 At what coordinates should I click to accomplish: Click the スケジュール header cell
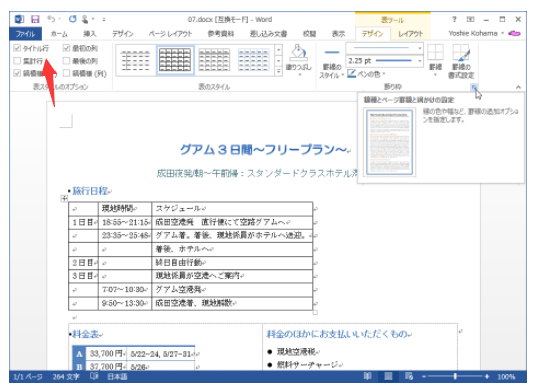pyautogui.click(x=232, y=208)
